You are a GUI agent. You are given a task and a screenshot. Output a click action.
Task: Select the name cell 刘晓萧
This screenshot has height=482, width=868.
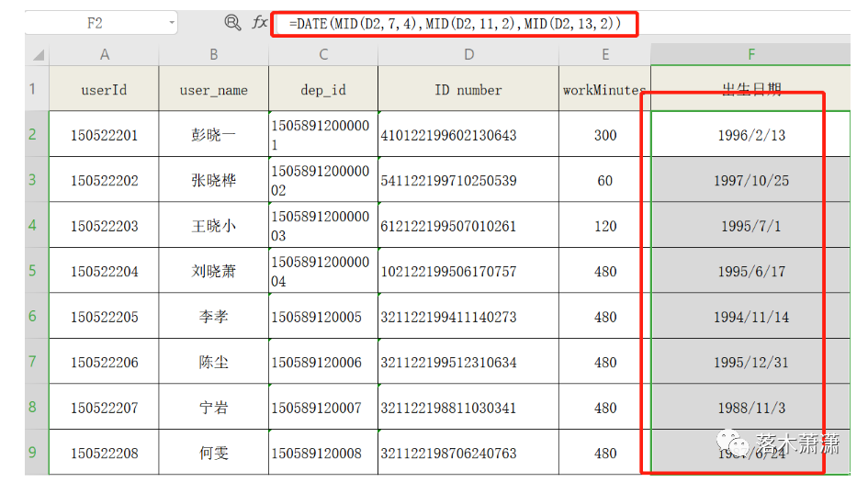(214, 271)
